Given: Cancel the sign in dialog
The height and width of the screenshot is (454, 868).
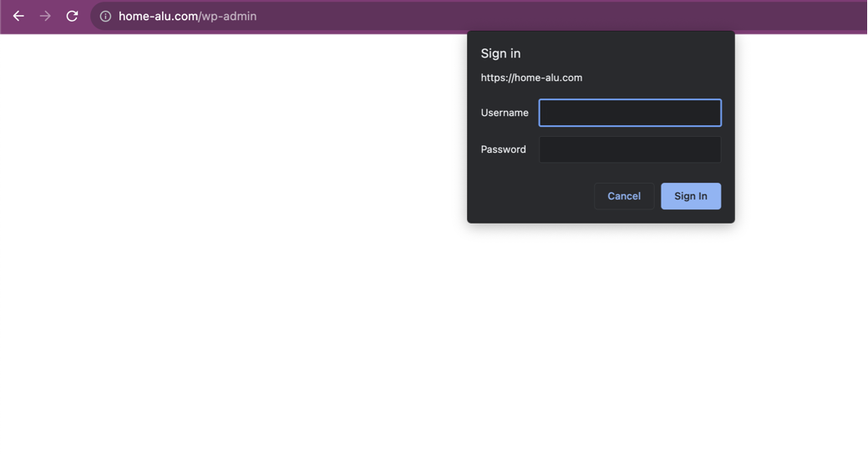Looking at the screenshot, I should tap(624, 196).
